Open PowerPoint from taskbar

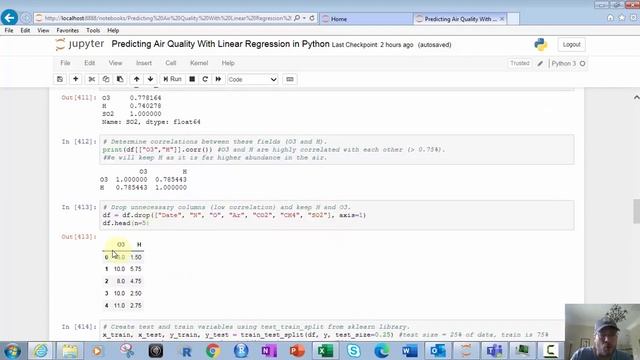click(x=297, y=351)
